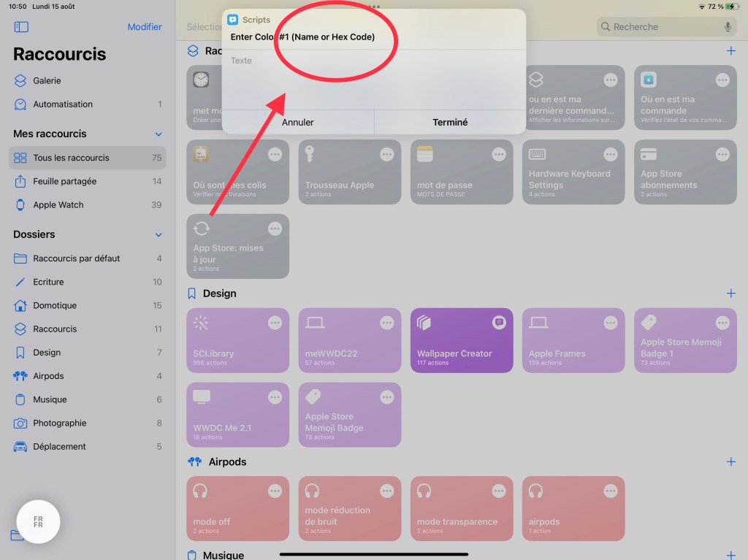Select Automatisation in the sidebar
Screen dimensions: 748x560
tap(62, 104)
